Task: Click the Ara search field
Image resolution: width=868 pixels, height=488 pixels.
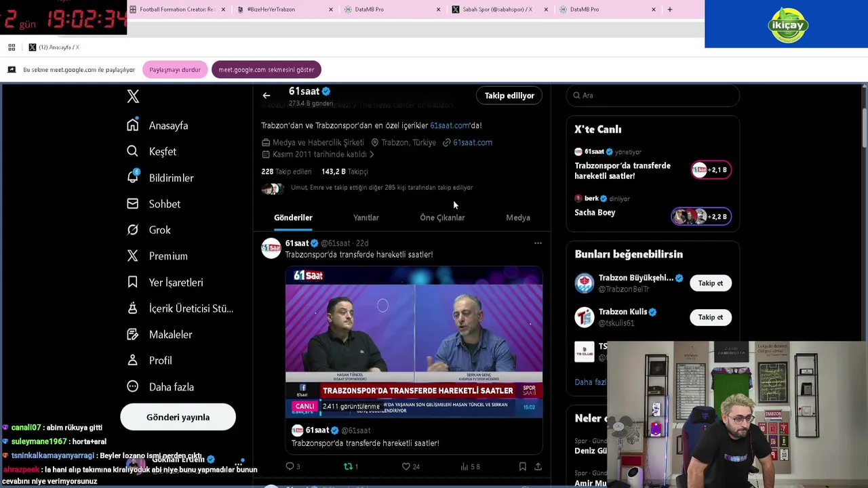Action: [x=653, y=96]
